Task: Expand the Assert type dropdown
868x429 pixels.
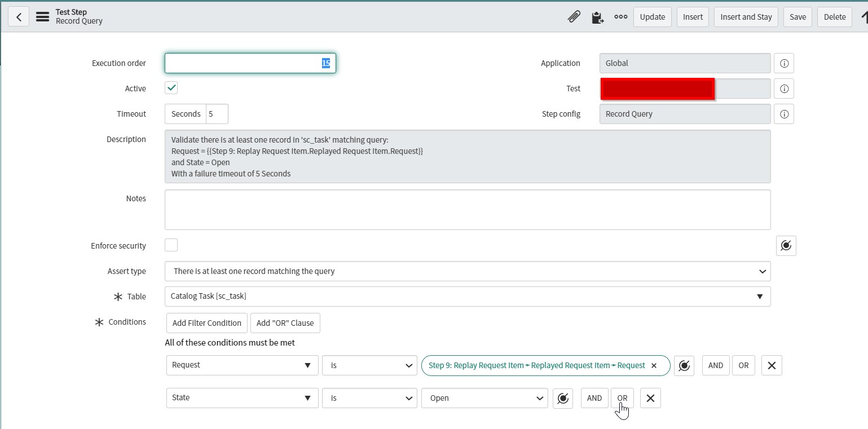Action: [467, 271]
